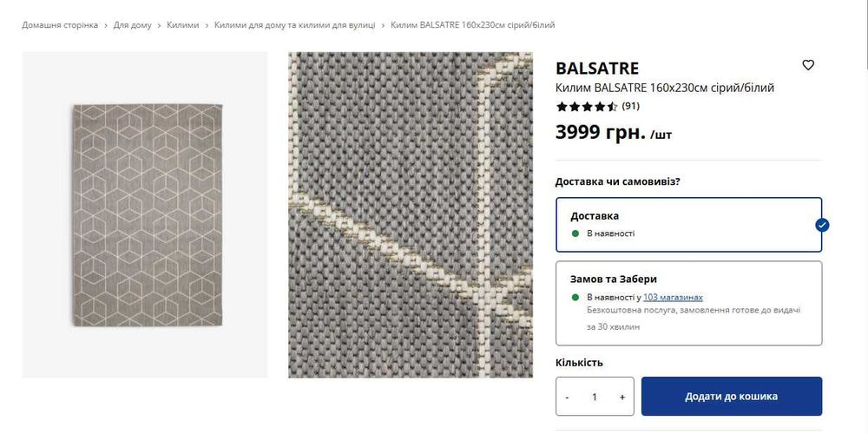Screen dimensions: 868x434
Task: Click the chevron after Домашня сторінка
Action: pyautogui.click(x=106, y=25)
